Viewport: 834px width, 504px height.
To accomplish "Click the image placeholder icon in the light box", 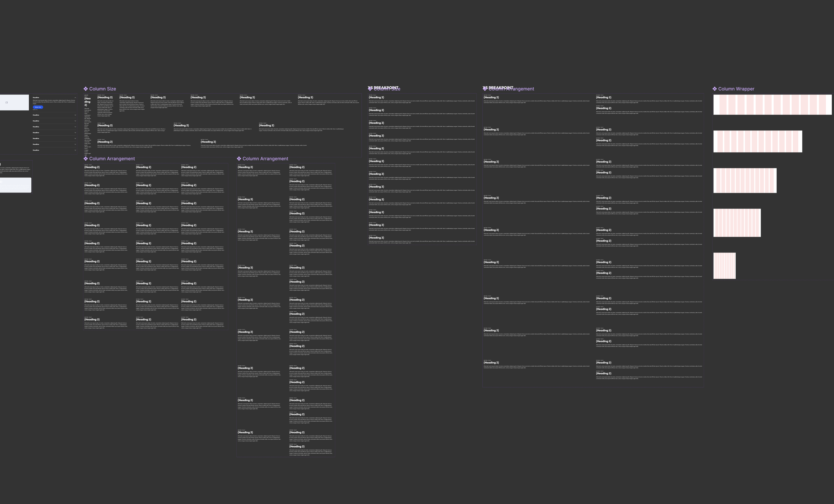I will (x=6, y=102).
